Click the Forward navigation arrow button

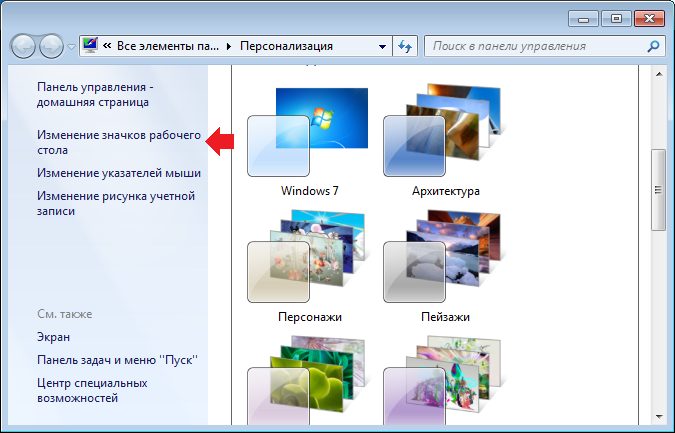[x=52, y=46]
